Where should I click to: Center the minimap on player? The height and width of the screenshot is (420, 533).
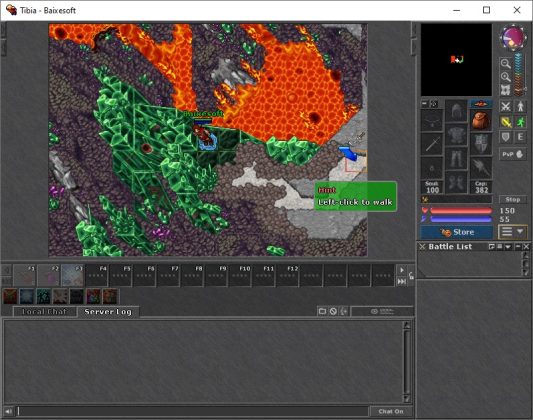pos(505,90)
